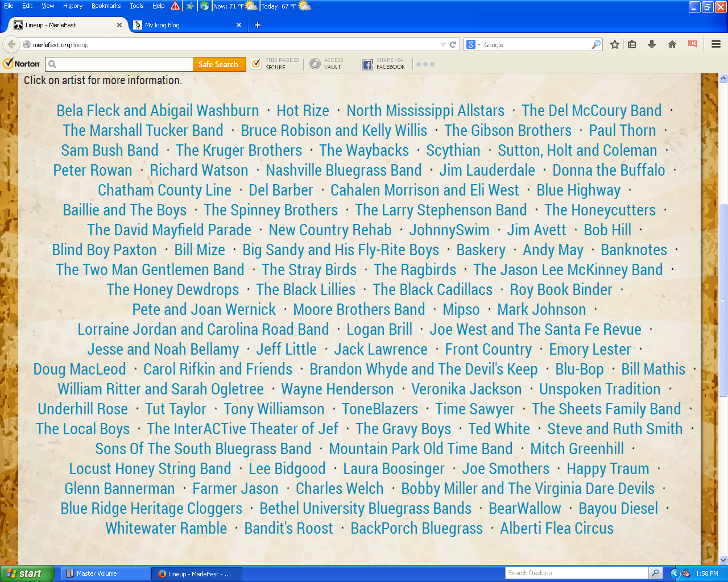Click the Jim Avett link
This screenshot has width=728, height=582.
pyautogui.click(x=536, y=230)
